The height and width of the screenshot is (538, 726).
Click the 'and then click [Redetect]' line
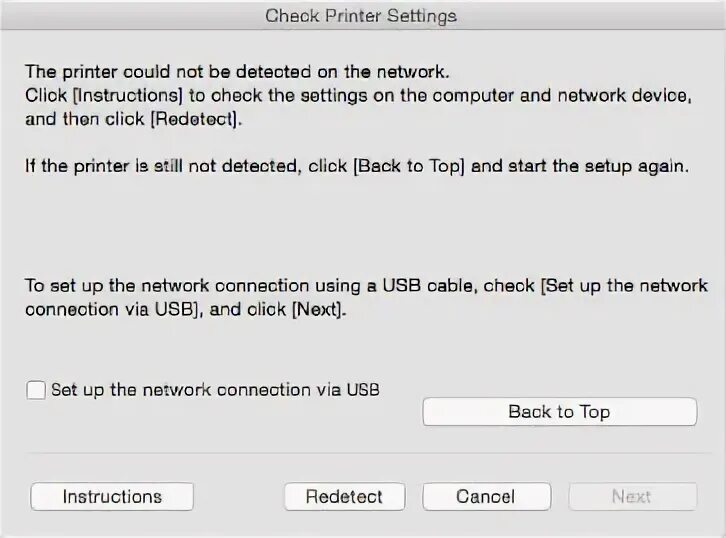(x=134, y=119)
